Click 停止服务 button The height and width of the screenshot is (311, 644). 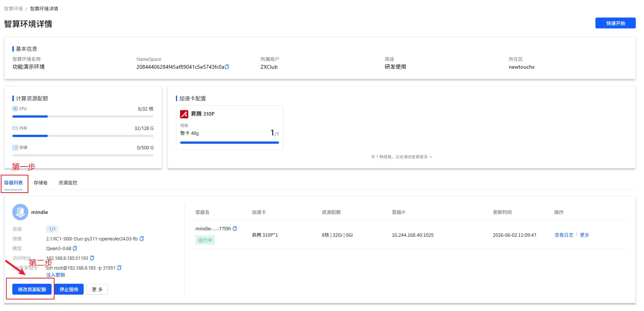click(x=69, y=289)
